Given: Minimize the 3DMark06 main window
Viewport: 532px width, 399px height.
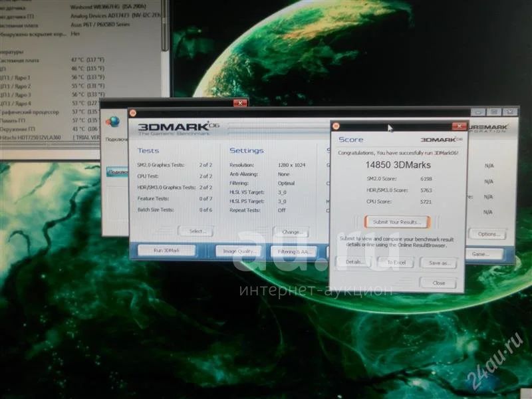Looking at the screenshot, I should [x=478, y=112].
